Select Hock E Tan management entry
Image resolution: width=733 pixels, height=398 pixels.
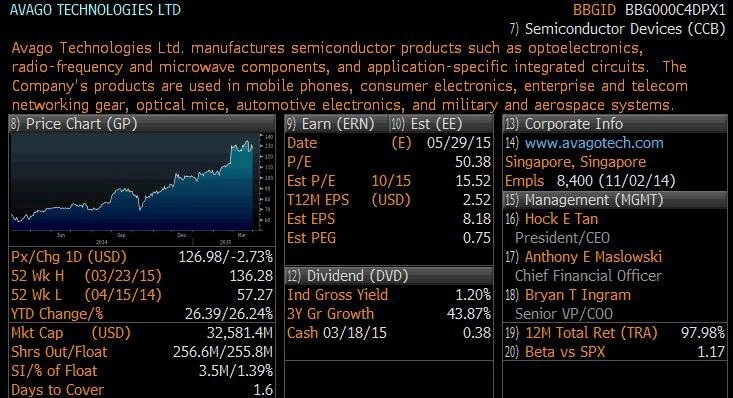point(561,219)
